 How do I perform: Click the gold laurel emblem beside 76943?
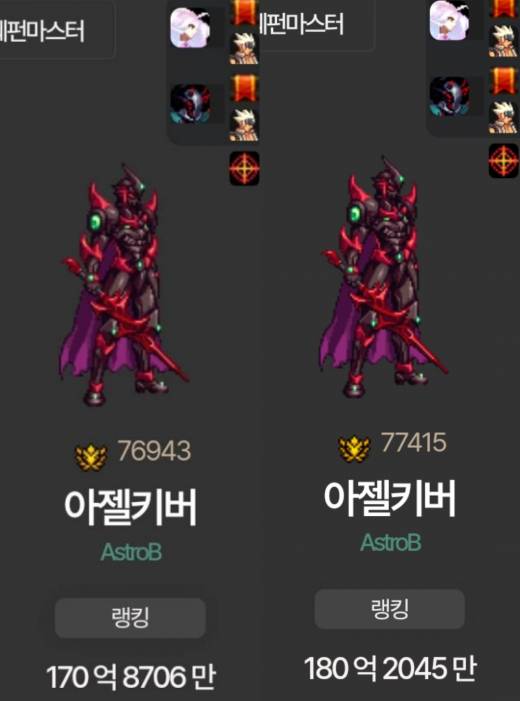[91, 458]
